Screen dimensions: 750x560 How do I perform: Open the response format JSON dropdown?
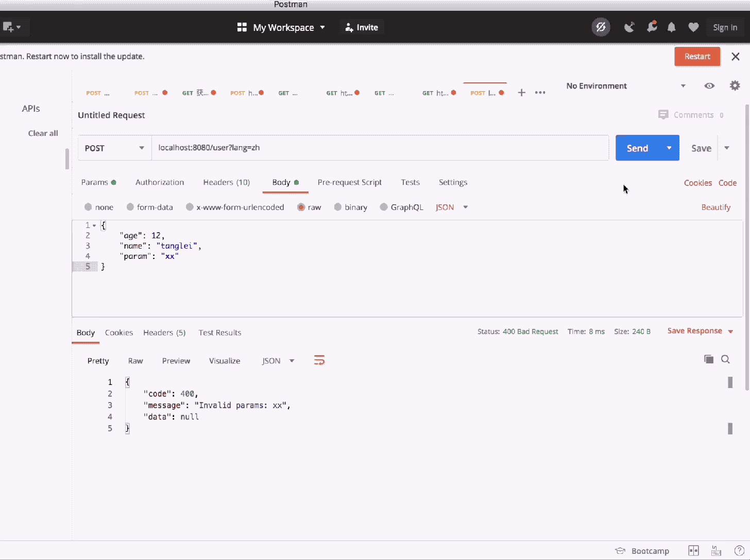coord(278,361)
